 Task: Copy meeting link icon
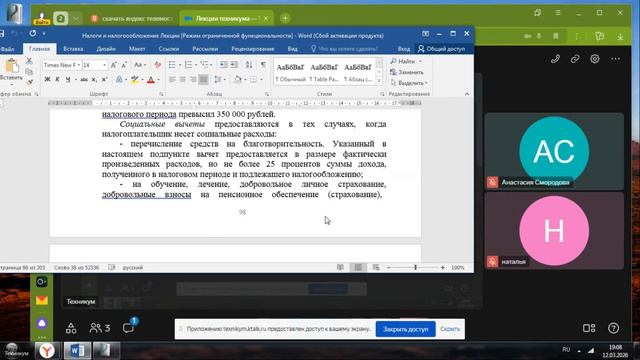(x=575, y=59)
